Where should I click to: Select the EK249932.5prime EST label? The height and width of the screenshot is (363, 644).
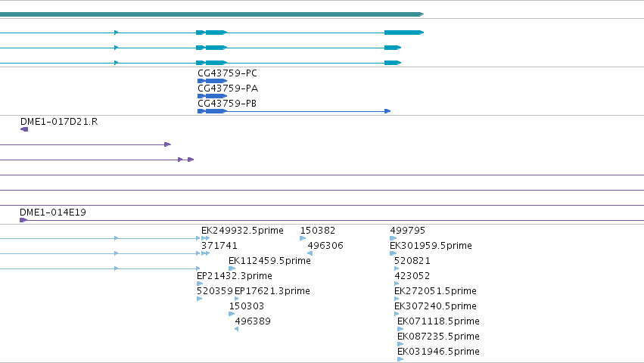[242, 231]
